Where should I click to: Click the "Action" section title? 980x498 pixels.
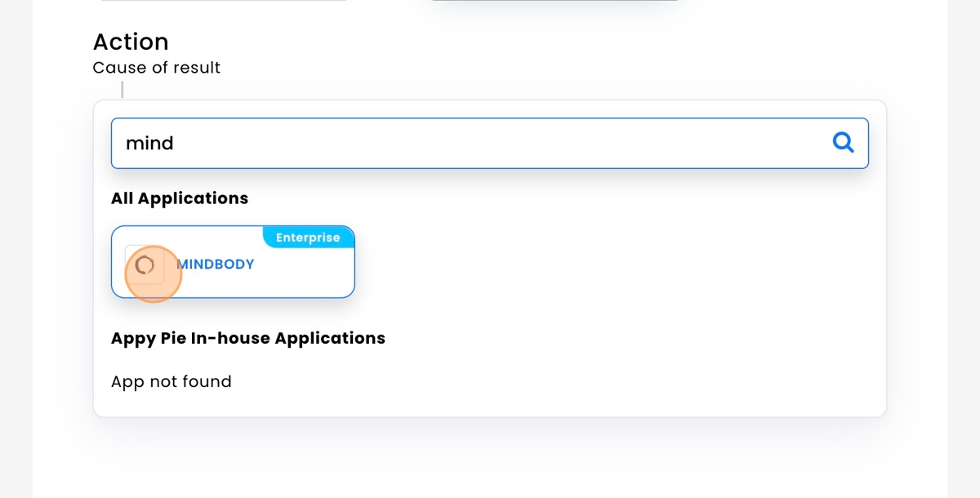point(131,42)
